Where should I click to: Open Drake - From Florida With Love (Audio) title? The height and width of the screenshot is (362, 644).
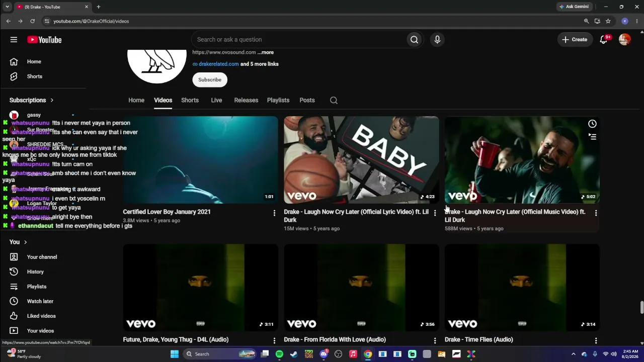tap(335, 340)
